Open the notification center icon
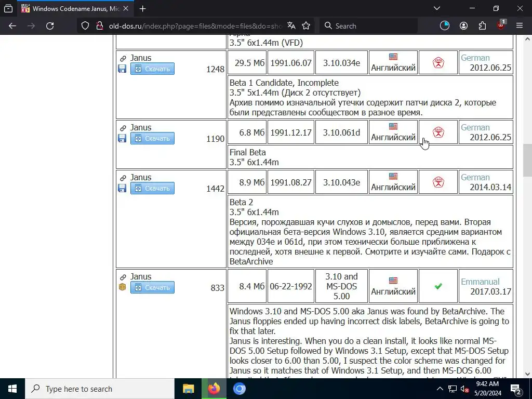Screen dimensions: 532x399 (x=516, y=389)
